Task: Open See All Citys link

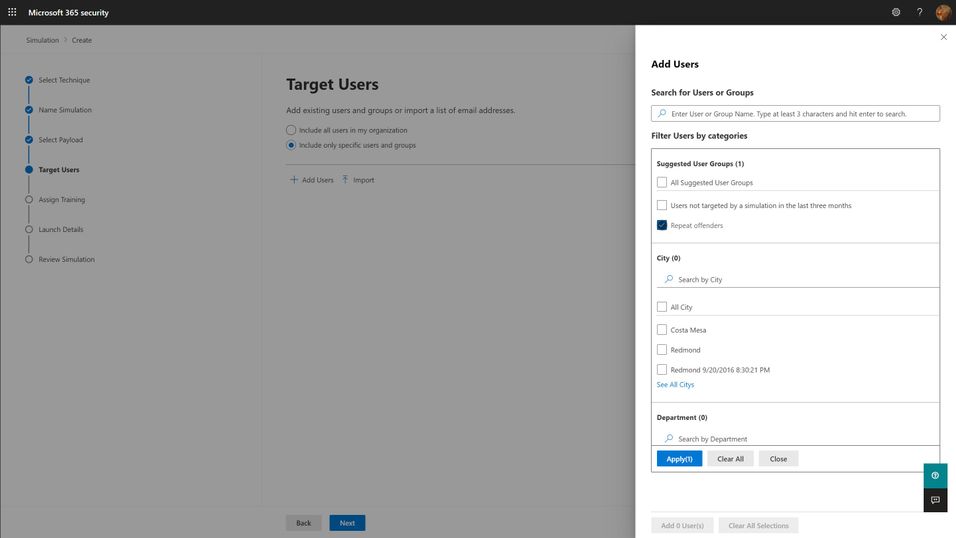Action: [676, 384]
